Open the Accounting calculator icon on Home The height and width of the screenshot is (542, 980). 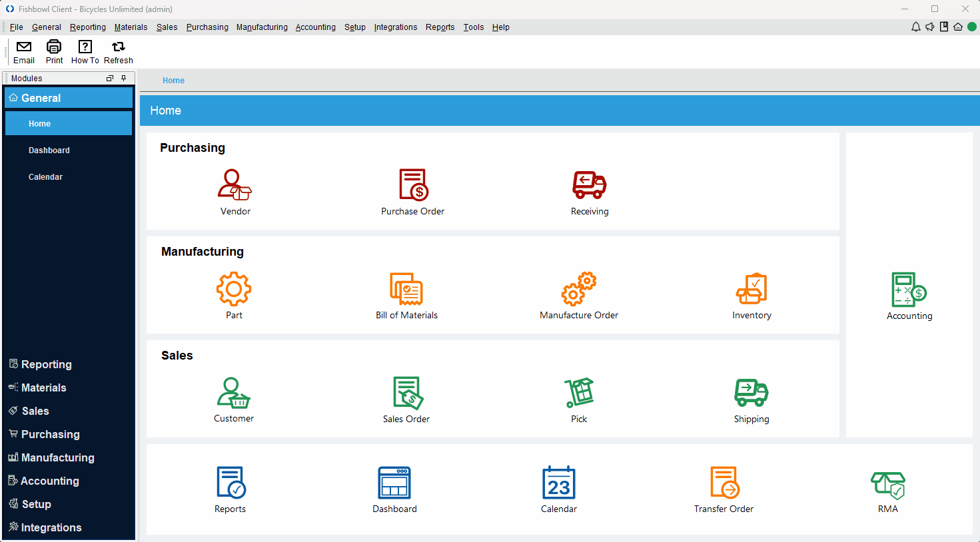click(x=909, y=289)
